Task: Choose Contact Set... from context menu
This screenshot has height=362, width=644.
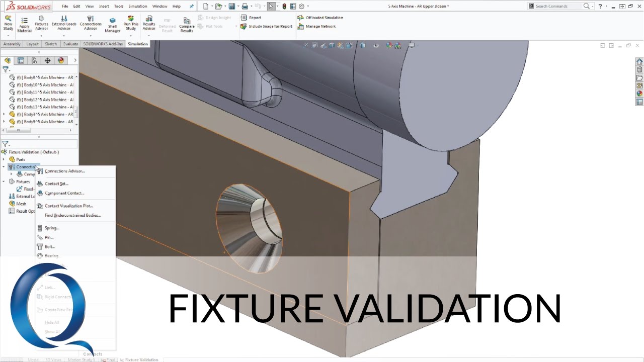Action: coord(56,184)
